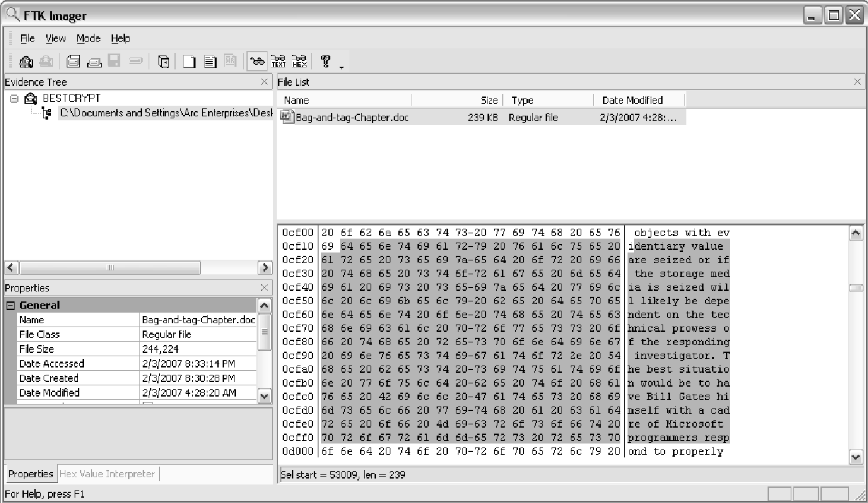
Task: Maximize the FTK Imager window
Action: tap(833, 15)
